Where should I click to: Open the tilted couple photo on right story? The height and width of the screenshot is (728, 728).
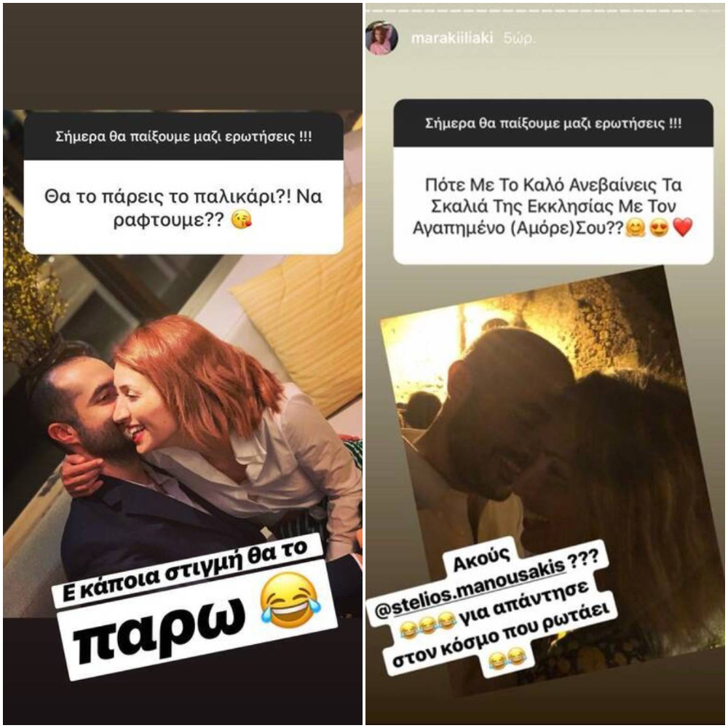coord(553,474)
